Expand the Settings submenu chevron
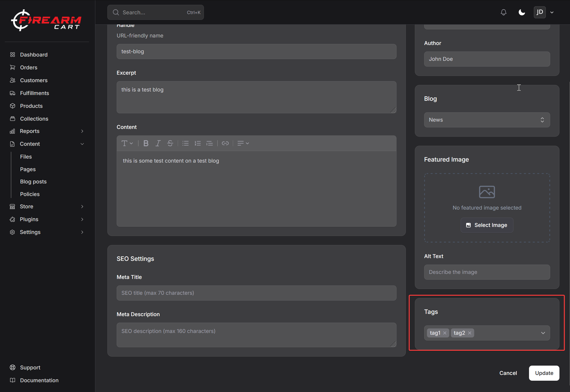 point(82,232)
